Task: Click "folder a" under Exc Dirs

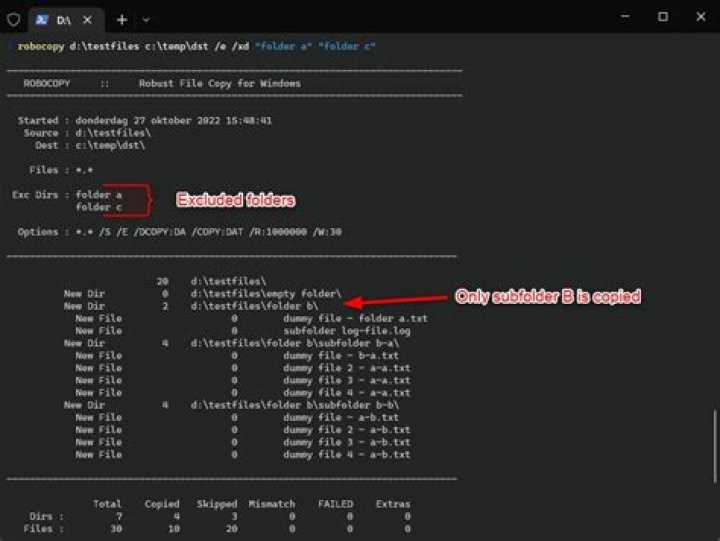Action: [x=99, y=195]
